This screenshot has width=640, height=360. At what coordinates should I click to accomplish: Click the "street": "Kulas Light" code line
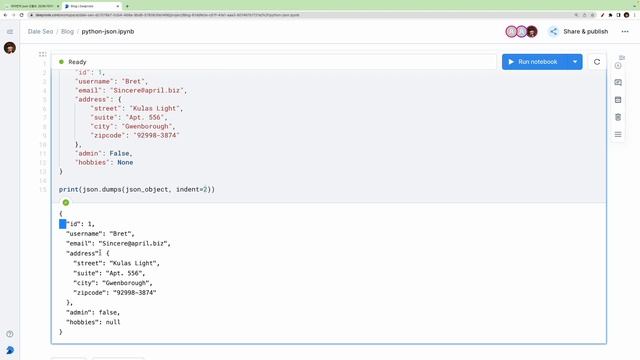coord(137,109)
